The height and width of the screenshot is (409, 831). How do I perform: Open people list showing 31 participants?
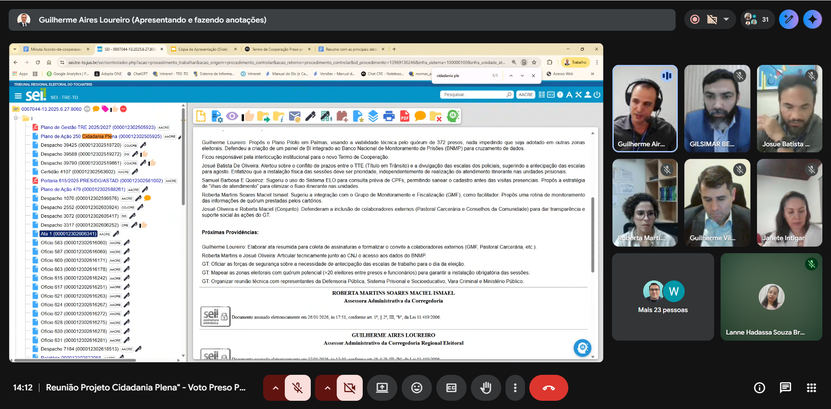(x=757, y=20)
